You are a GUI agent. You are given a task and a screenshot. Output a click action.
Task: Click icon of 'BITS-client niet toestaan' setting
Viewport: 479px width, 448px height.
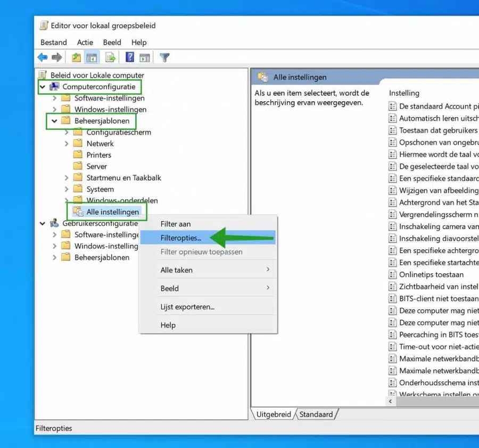(392, 298)
